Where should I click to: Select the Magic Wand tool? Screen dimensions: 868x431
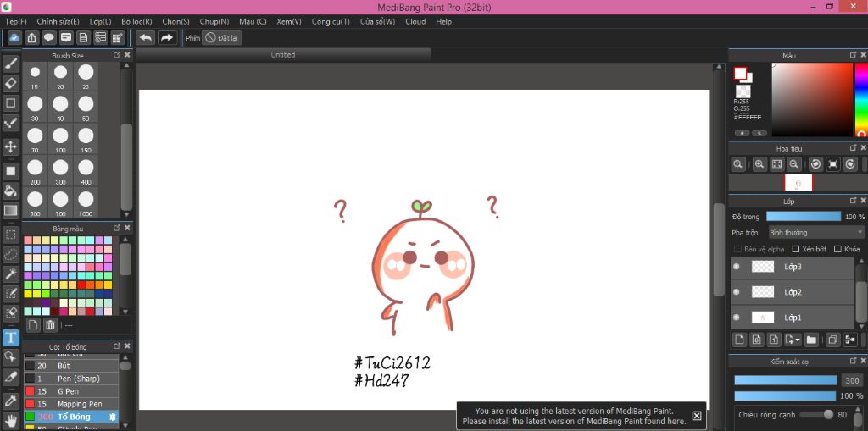tap(11, 274)
